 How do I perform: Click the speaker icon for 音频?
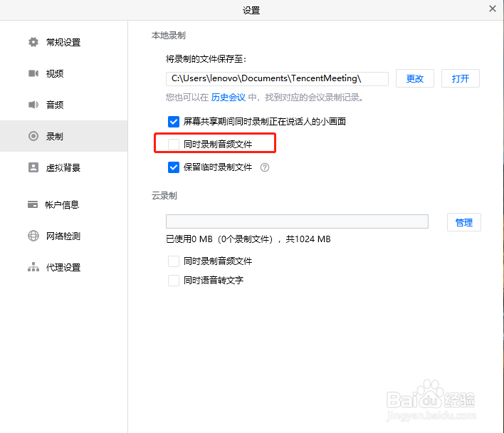point(33,105)
